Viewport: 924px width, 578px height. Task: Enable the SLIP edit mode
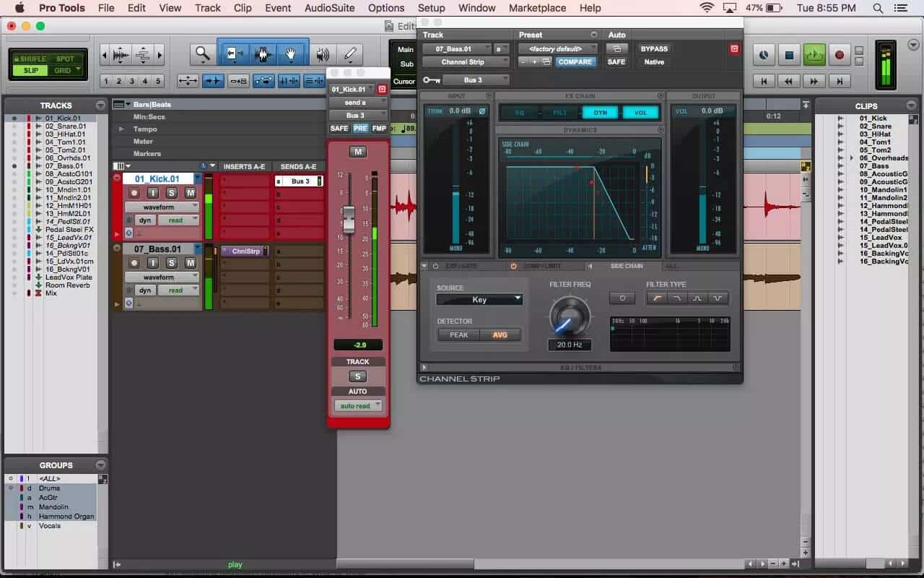(31, 70)
